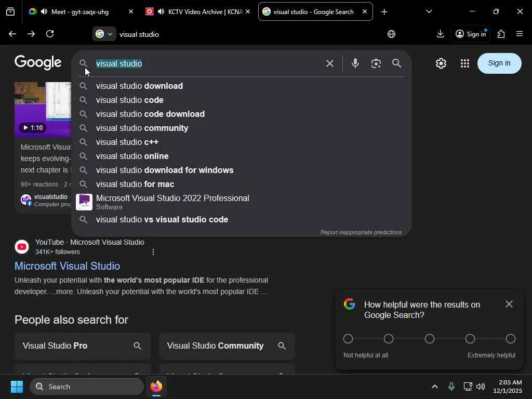Select the fourth helpfulness rating circle
The image size is (532, 399).
470,339
